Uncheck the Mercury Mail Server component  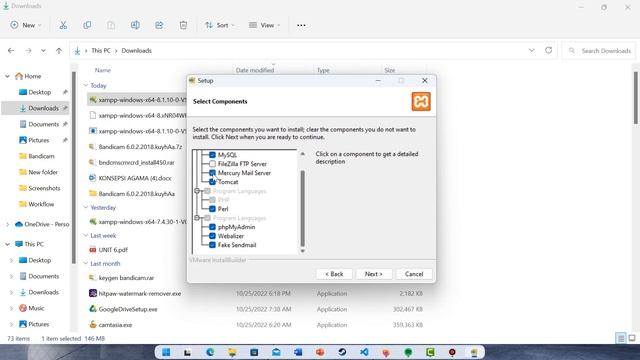pos(212,173)
